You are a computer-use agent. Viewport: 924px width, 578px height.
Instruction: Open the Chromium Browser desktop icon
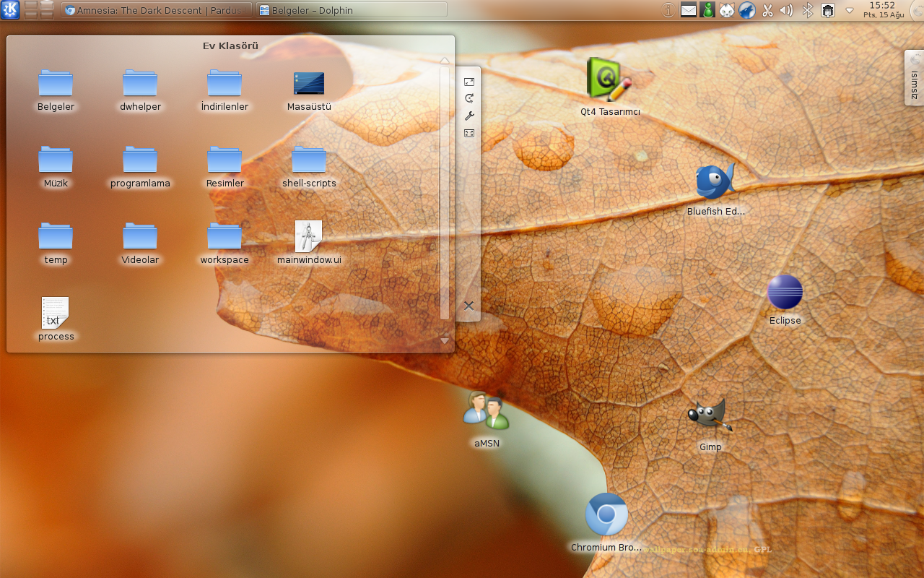click(606, 515)
